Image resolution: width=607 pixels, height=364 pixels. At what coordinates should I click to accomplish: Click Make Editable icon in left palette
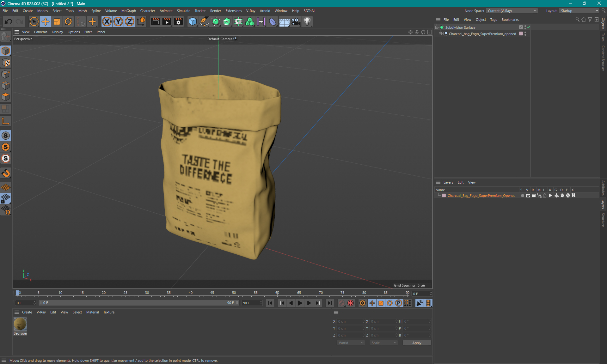(x=6, y=37)
